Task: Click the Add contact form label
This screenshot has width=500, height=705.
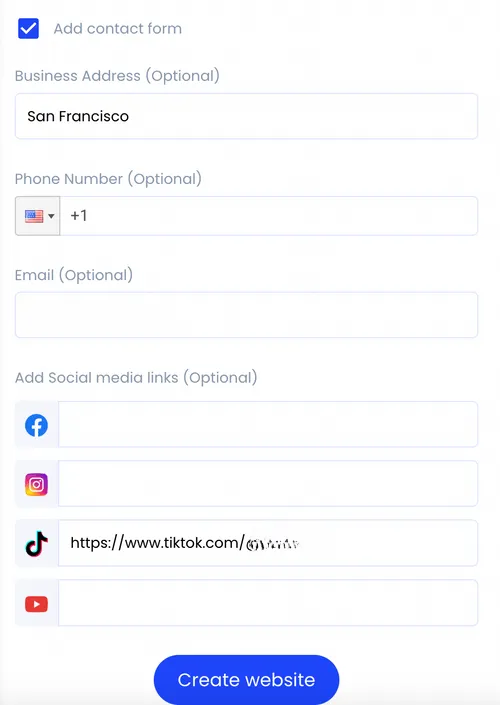Action: point(118,29)
